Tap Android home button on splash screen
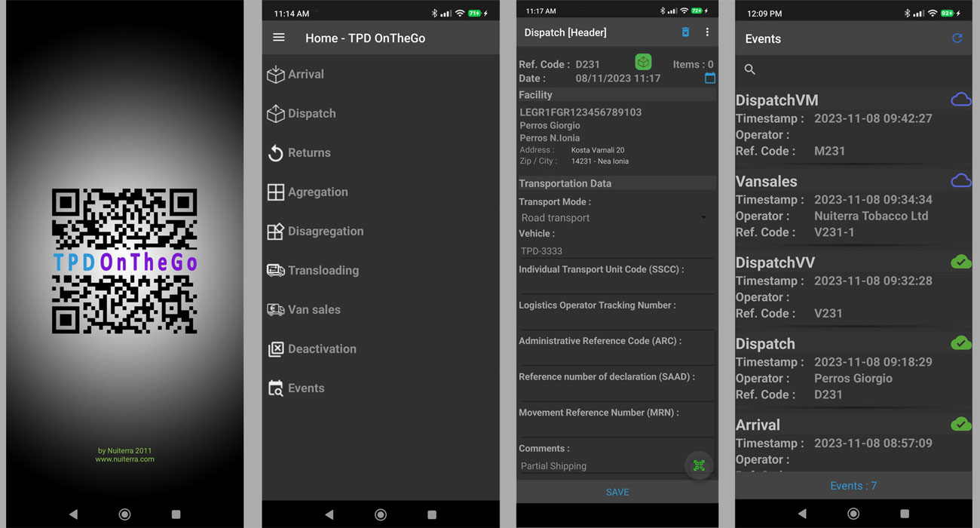 click(x=124, y=514)
